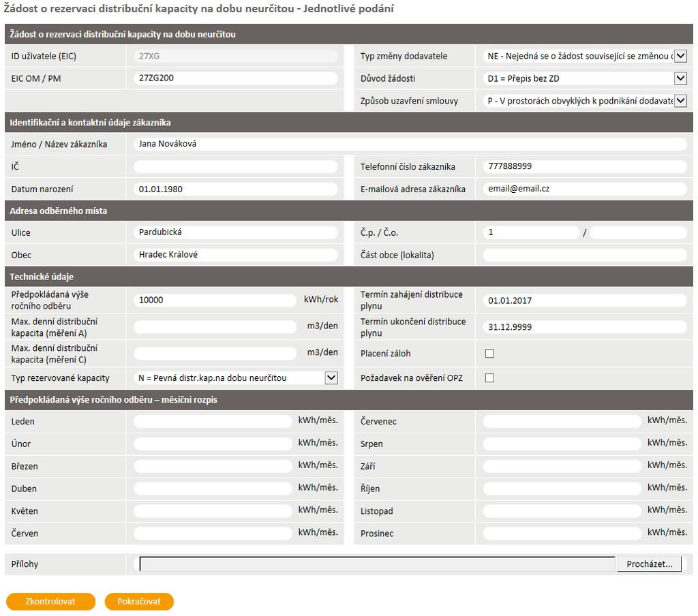Screen dimensions: 698x616
Task: Click the Typ rezervované kapacity label
Action: pyautogui.click(x=60, y=378)
